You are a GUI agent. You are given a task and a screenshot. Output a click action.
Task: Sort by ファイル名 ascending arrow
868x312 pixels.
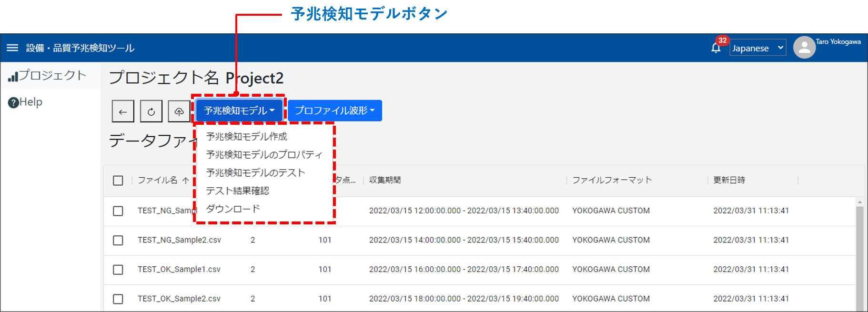pos(186,180)
